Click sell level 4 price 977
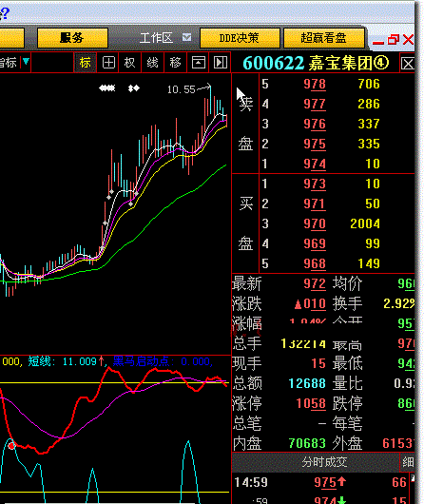 [x=315, y=105]
